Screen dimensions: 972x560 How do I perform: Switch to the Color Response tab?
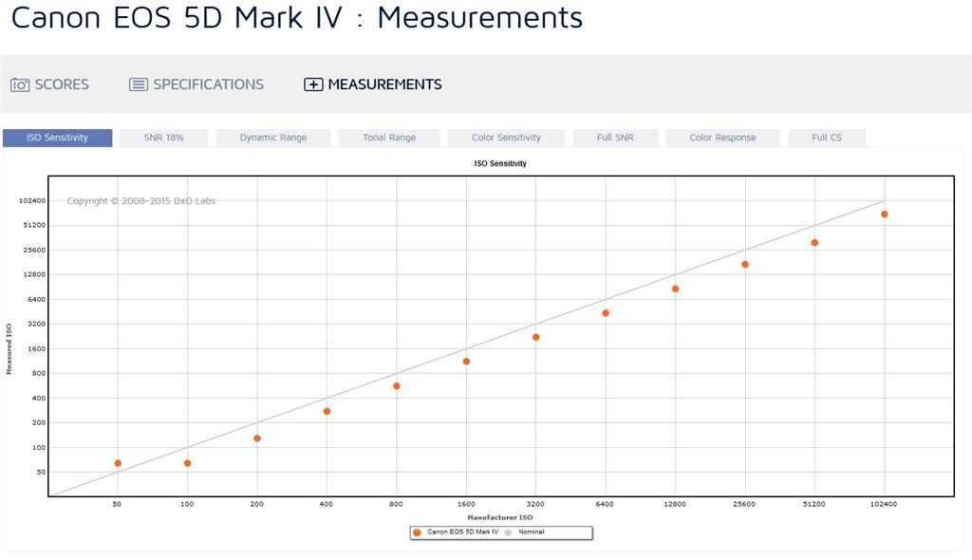tap(722, 138)
